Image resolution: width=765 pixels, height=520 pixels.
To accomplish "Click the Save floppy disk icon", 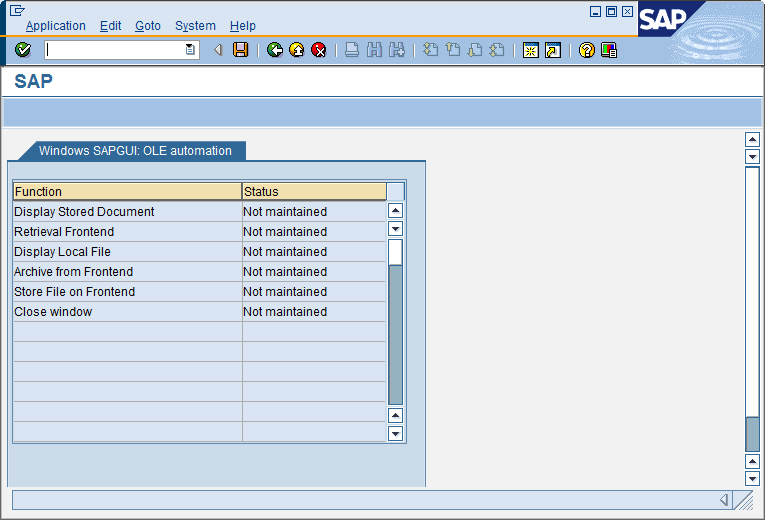I will (240, 50).
